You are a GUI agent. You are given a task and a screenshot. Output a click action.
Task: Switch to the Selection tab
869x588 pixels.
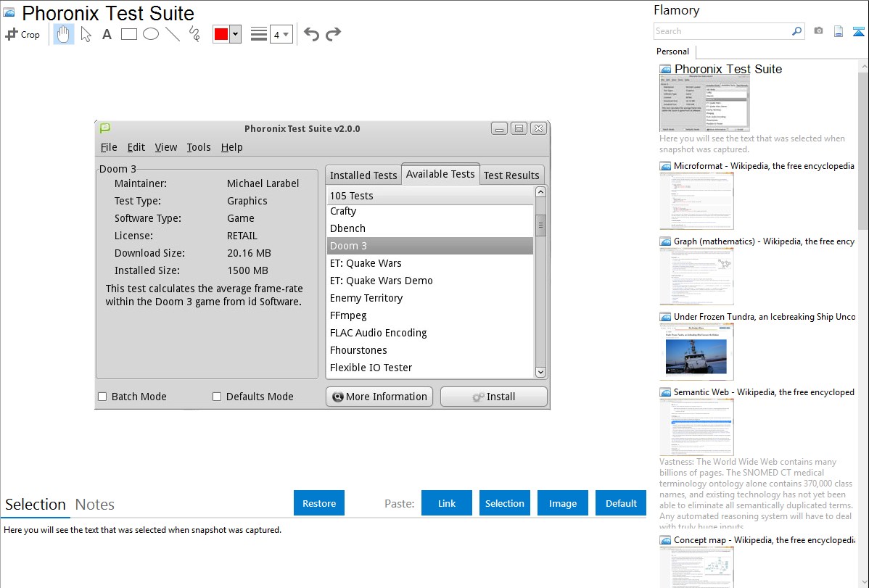coord(36,505)
